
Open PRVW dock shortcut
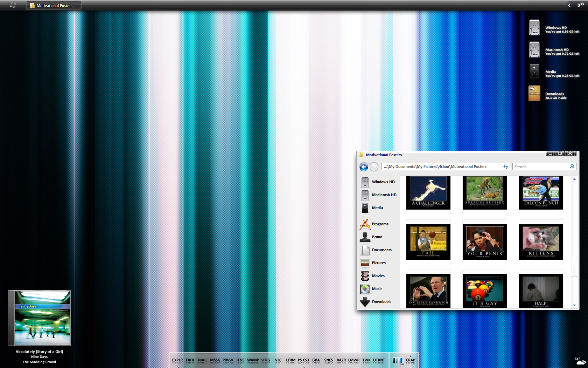point(228,360)
